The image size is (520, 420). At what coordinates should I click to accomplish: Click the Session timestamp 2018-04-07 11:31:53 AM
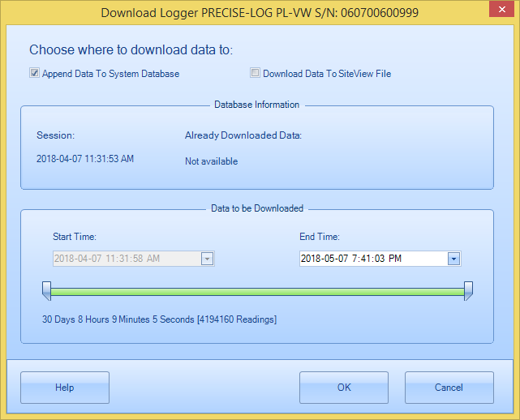(x=85, y=159)
